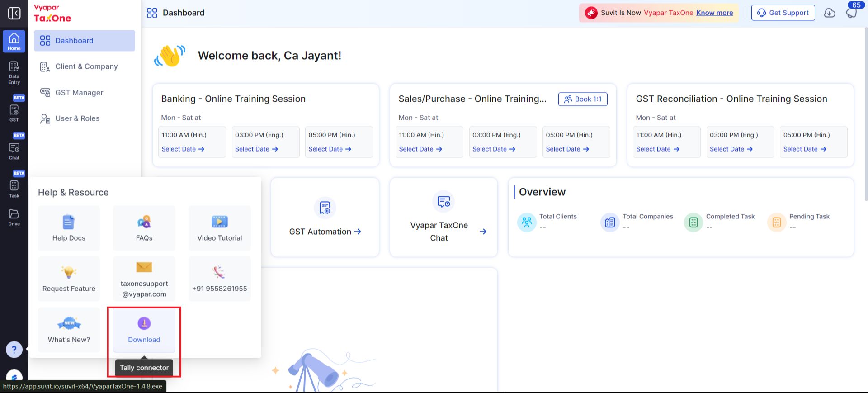Select Date for Banking 11:00 AM session
Screen dimensions: 868x393
(x=183, y=149)
